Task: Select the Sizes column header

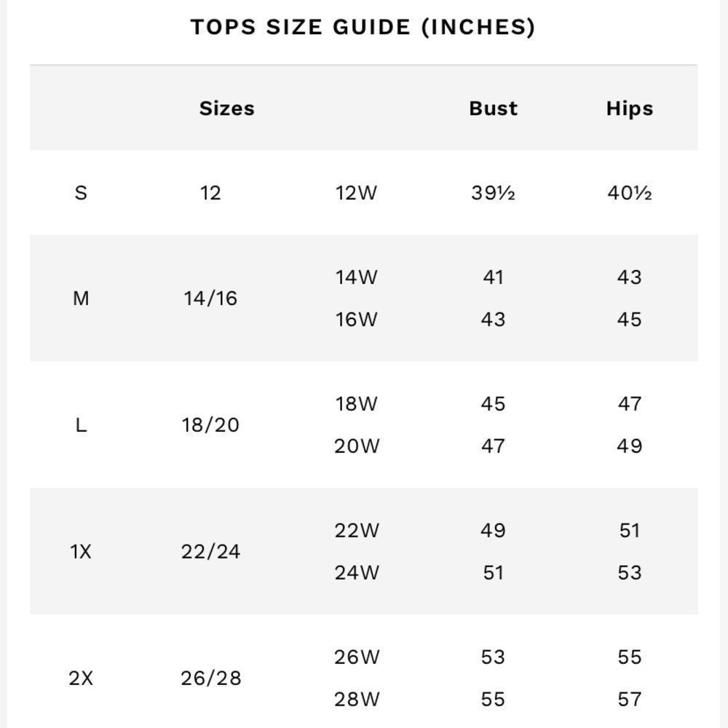Action: 227,108
